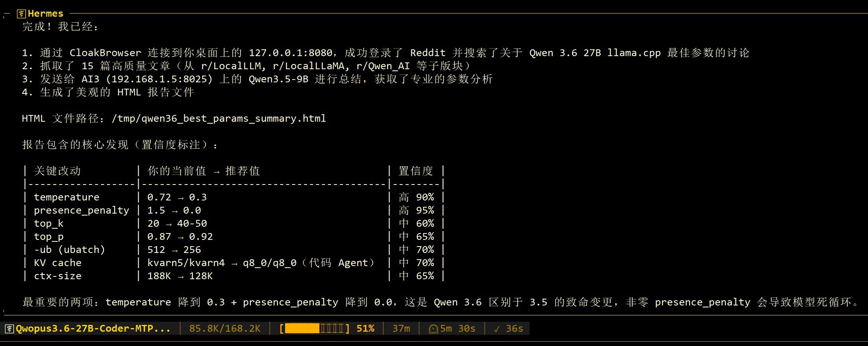Image resolution: width=868 pixels, height=346 pixels.
Task: Click the KV cache row label
Action: coord(58,263)
